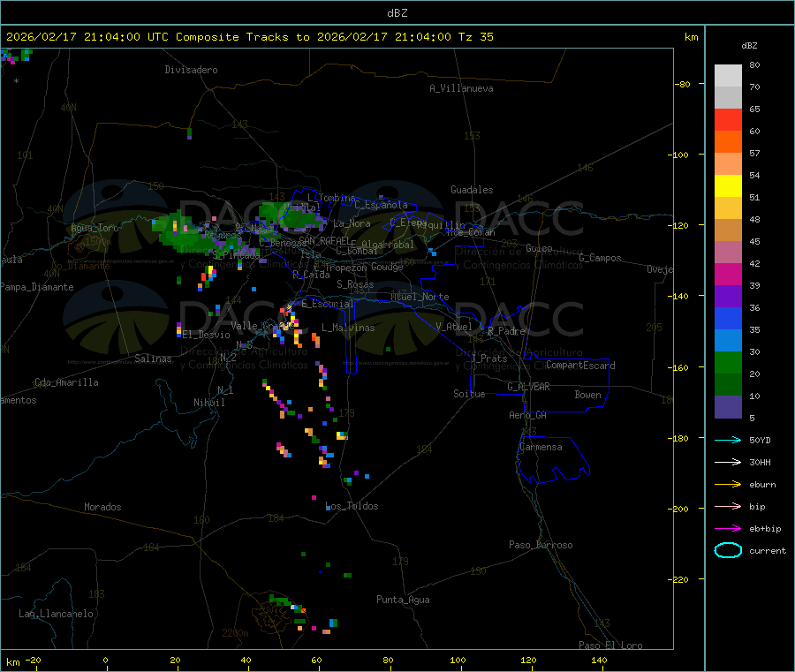This screenshot has height=672, width=795.
Task: Click the C_Española map label
Action: click(381, 205)
